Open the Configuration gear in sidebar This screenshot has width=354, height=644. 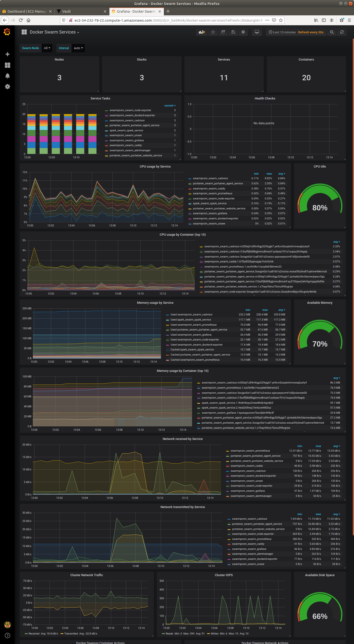pos(8,87)
